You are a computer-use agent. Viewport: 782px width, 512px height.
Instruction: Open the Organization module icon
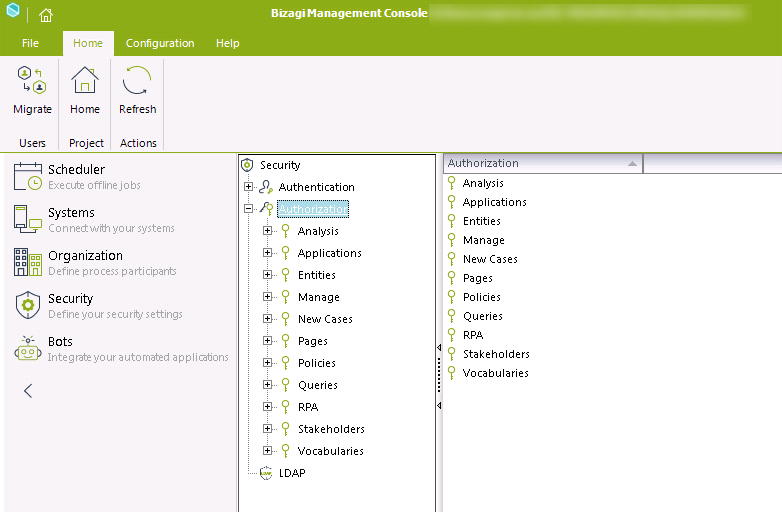[x=28, y=262]
